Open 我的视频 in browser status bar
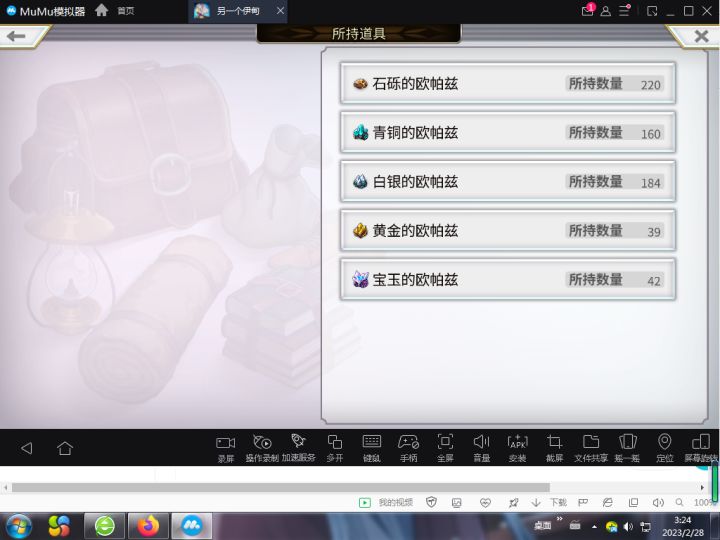The height and width of the screenshot is (540, 720). [x=386, y=502]
